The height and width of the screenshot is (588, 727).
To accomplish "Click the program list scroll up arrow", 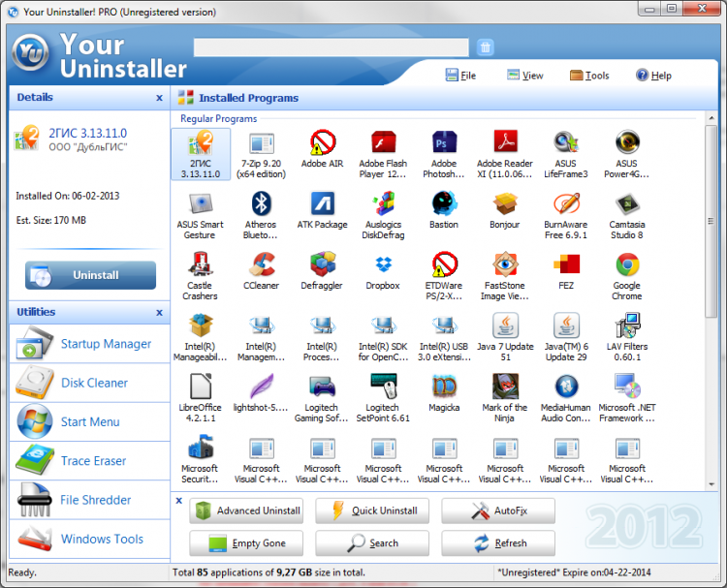I will [711, 118].
